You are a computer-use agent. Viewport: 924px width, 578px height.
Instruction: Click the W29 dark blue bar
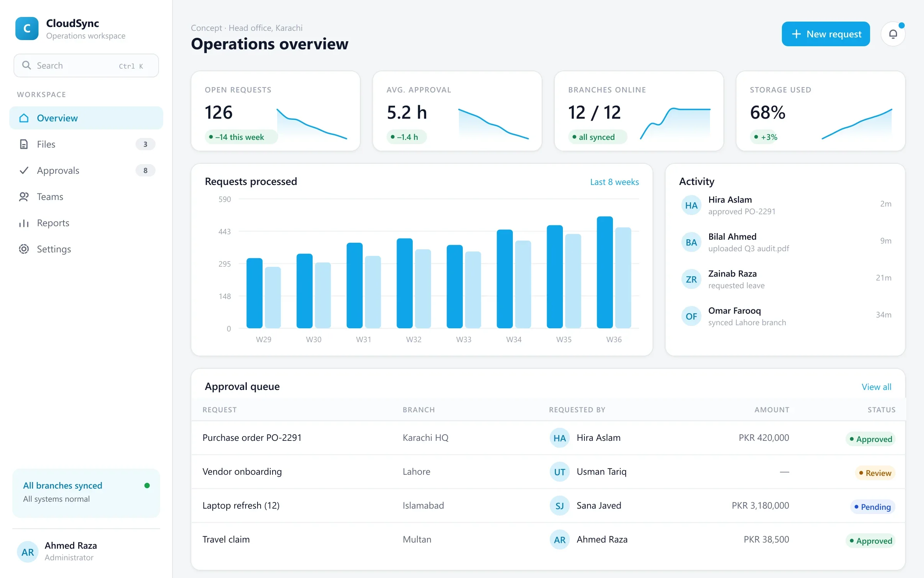tap(254, 293)
